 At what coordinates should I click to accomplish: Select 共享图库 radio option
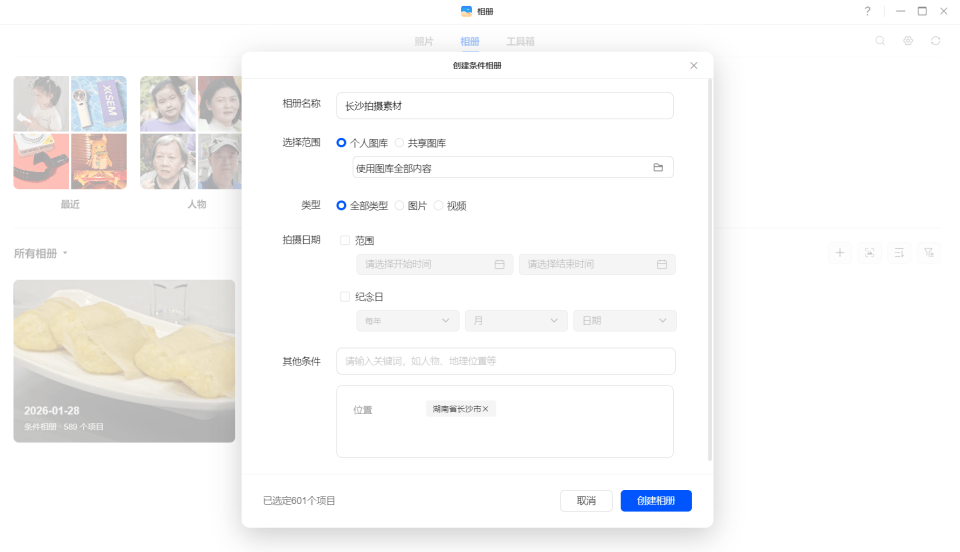[x=400, y=143]
